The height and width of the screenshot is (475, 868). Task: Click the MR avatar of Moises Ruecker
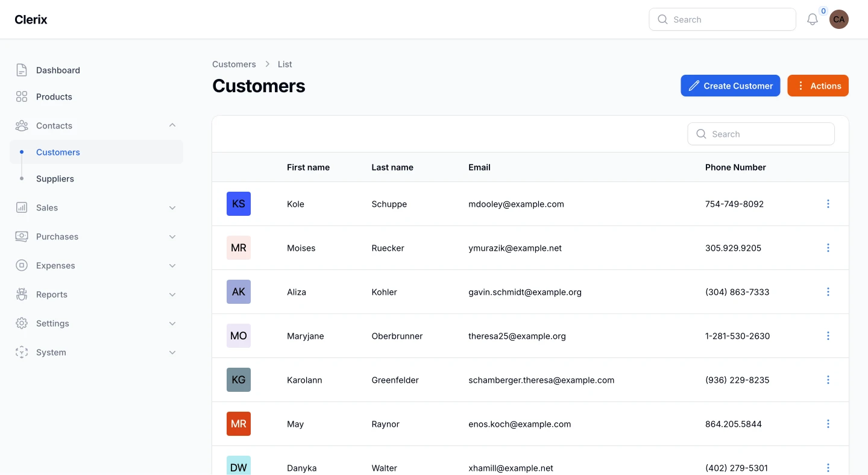[x=239, y=248]
